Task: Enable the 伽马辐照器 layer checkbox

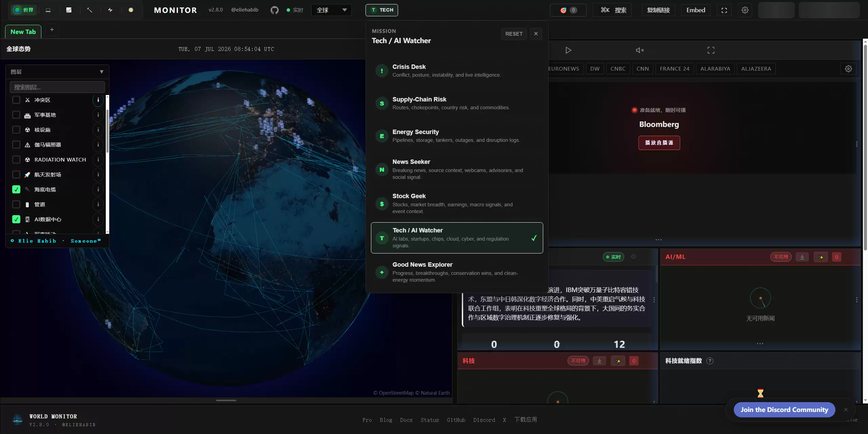Action: (16, 145)
